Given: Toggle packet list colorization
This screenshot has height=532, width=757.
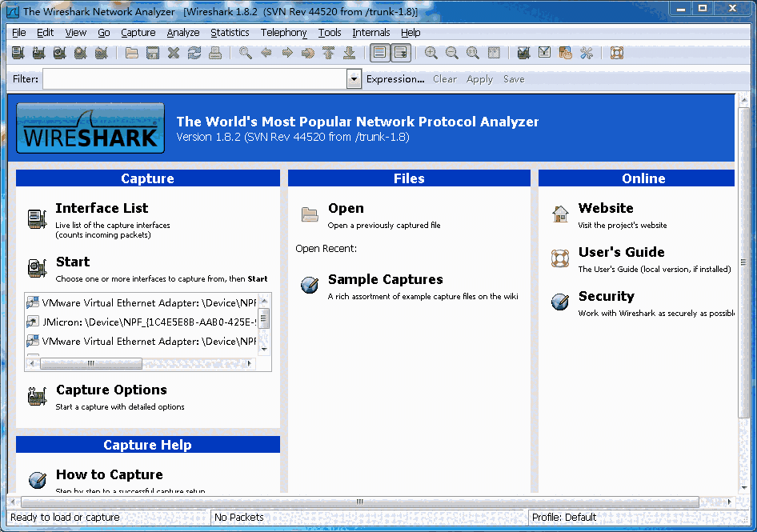Looking at the screenshot, I should point(378,53).
